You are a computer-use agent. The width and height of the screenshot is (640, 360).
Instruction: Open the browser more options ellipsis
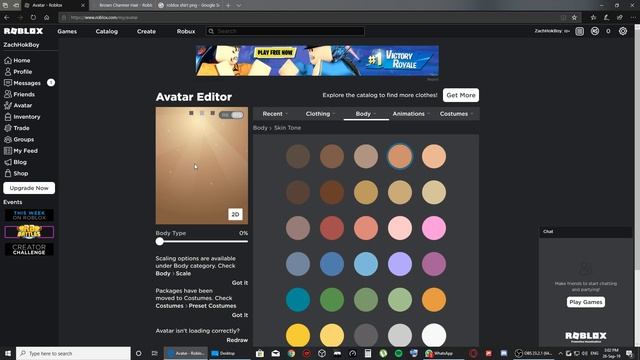tap(633, 18)
